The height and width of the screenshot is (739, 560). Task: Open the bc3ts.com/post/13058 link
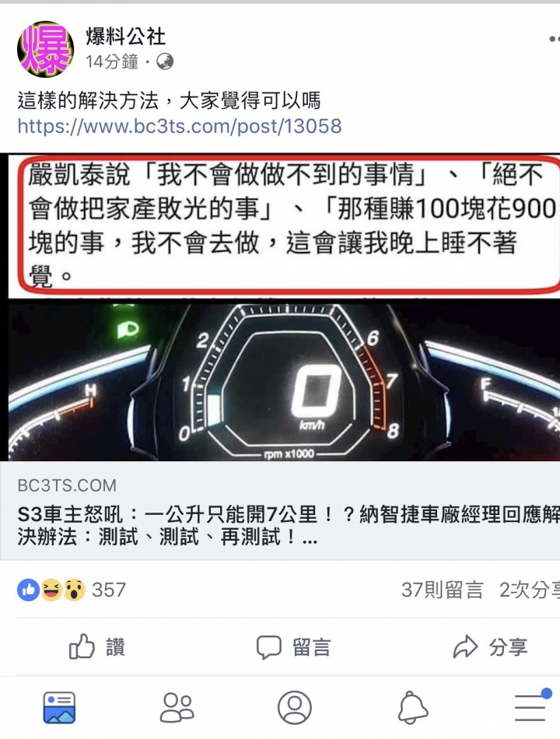point(180,126)
